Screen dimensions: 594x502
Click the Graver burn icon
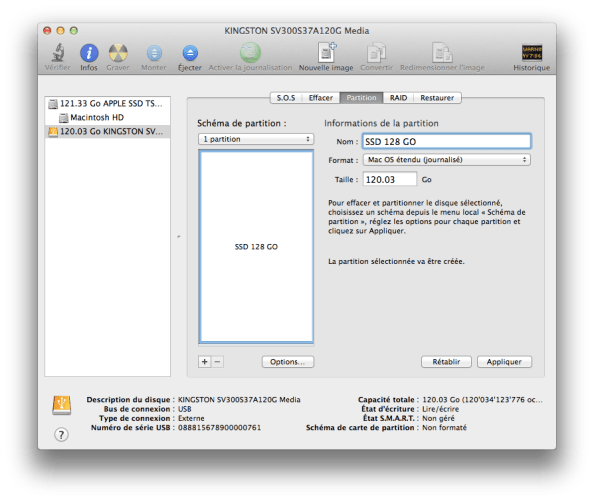(x=118, y=53)
